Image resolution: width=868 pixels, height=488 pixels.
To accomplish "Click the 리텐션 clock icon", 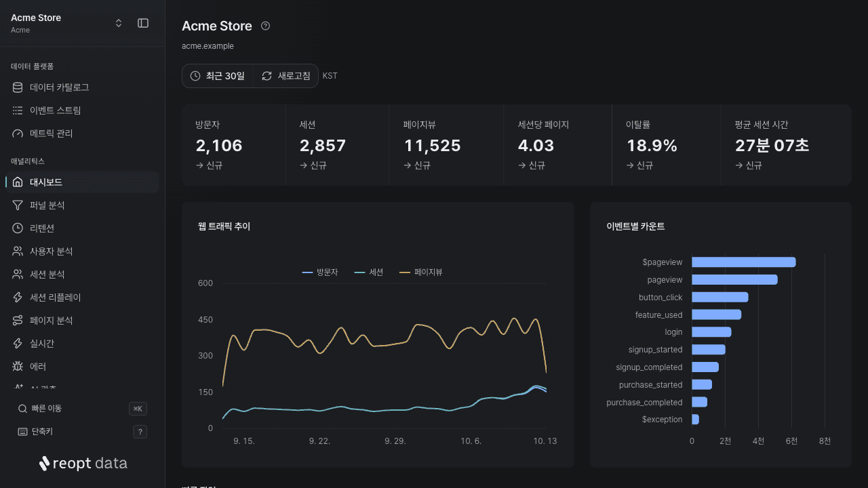I will 18,228.
